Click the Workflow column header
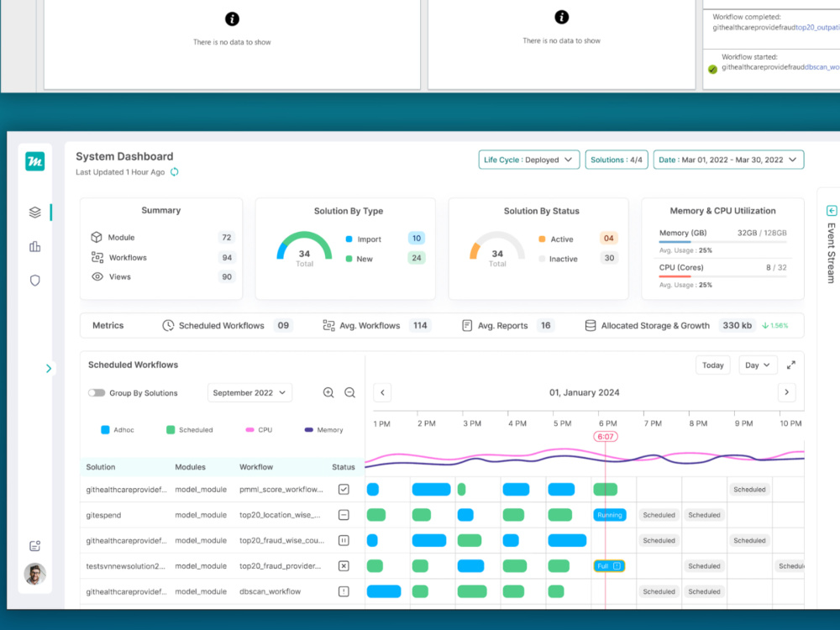This screenshot has width=840, height=630. 256,467
